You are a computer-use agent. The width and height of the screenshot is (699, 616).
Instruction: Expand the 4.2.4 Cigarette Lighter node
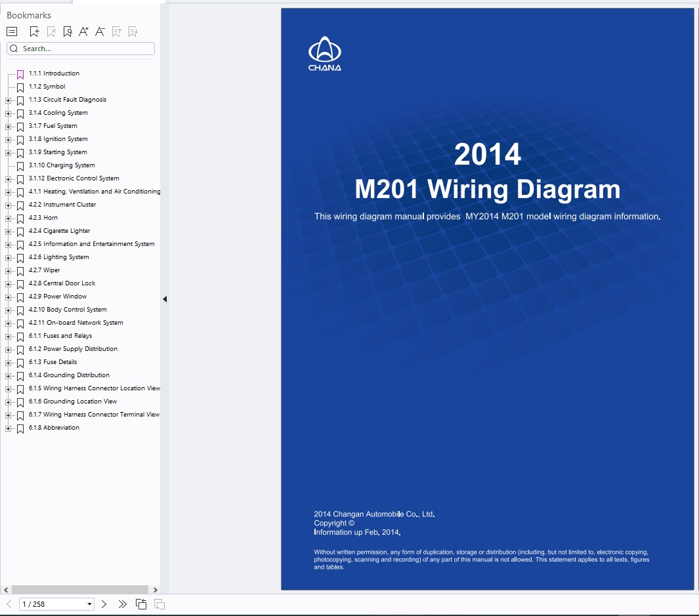[x=8, y=232]
